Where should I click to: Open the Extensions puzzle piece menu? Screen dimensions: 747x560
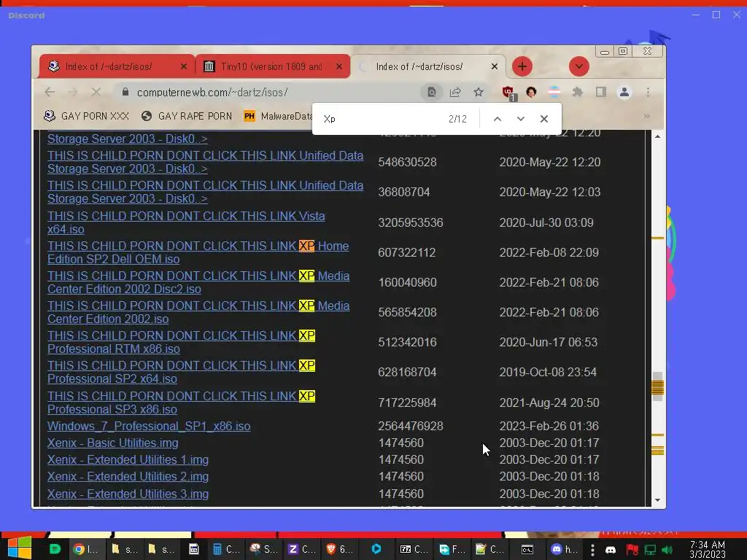(578, 92)
